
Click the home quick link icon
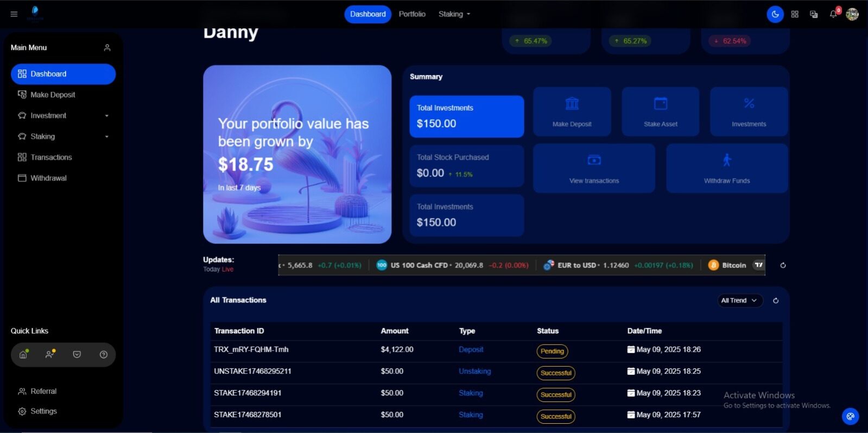pos(23,355)
